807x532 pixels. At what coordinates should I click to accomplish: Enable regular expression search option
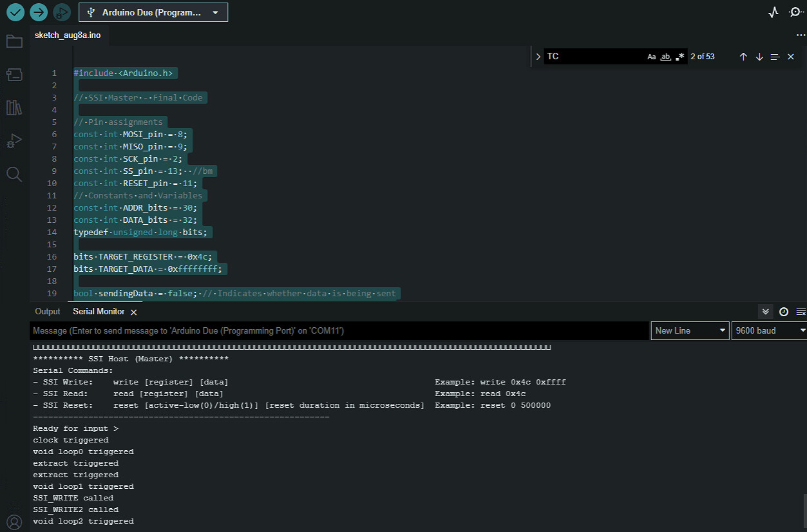tap(680, 57)
